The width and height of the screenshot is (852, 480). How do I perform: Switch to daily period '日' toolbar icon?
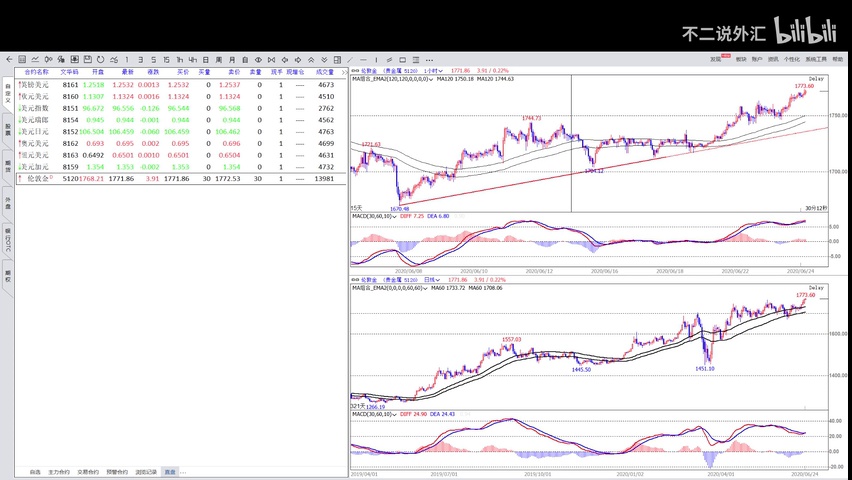205,59
